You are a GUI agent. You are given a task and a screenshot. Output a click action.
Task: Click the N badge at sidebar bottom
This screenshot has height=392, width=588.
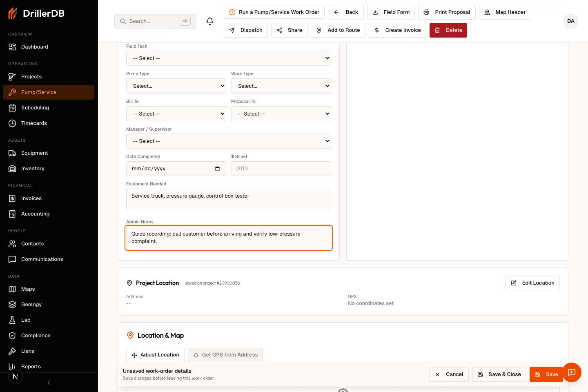(16, 376)
